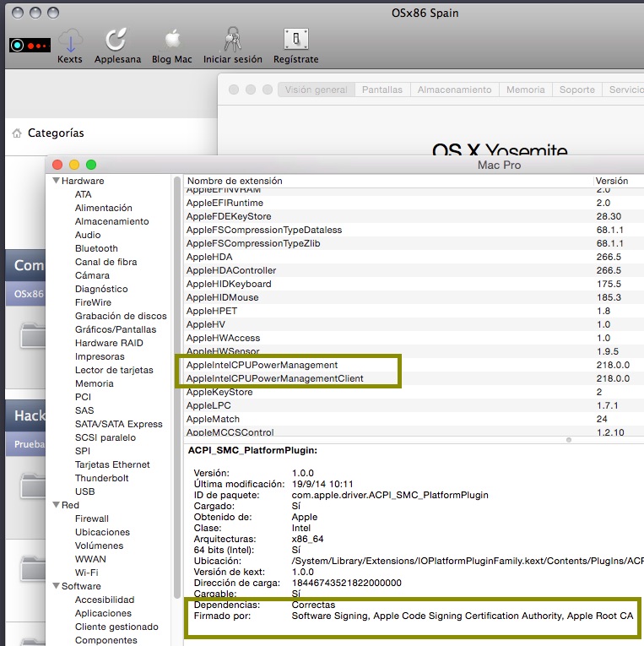
Task: Switch to the Pantallas tab
Action: pos(382,90)
